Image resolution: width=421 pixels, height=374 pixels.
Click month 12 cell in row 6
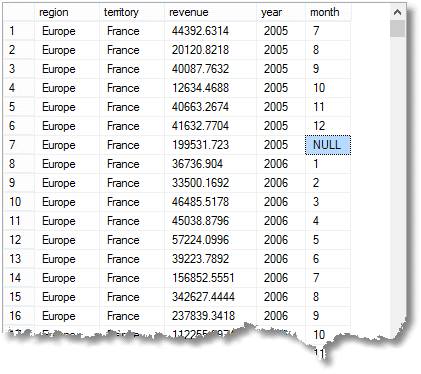[328, 126]
